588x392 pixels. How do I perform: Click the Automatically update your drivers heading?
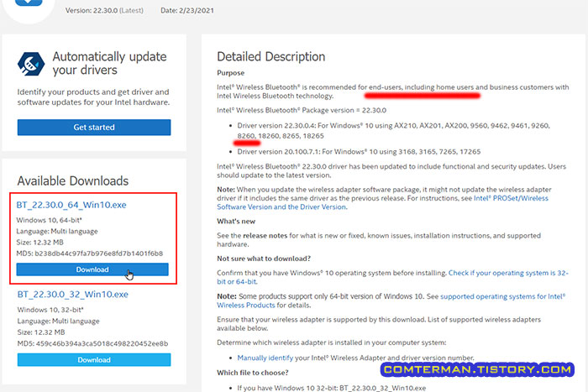109,63
